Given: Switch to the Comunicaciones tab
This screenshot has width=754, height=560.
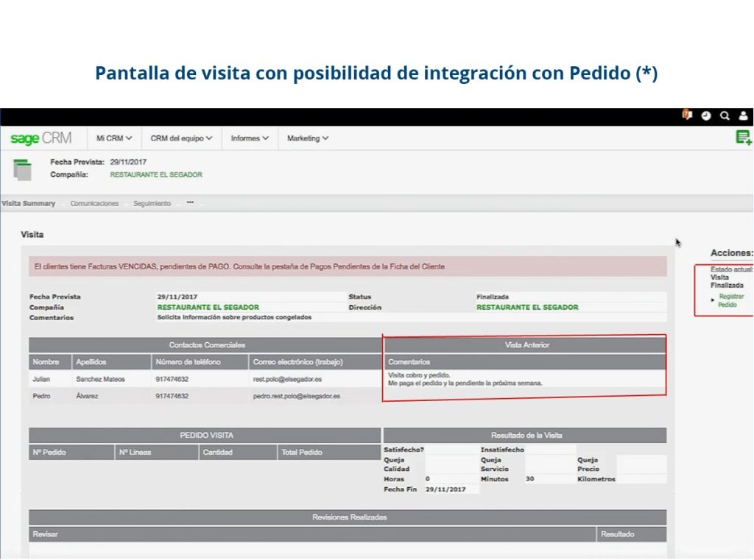Looking at the screenshot, I should tap(94, 203).
